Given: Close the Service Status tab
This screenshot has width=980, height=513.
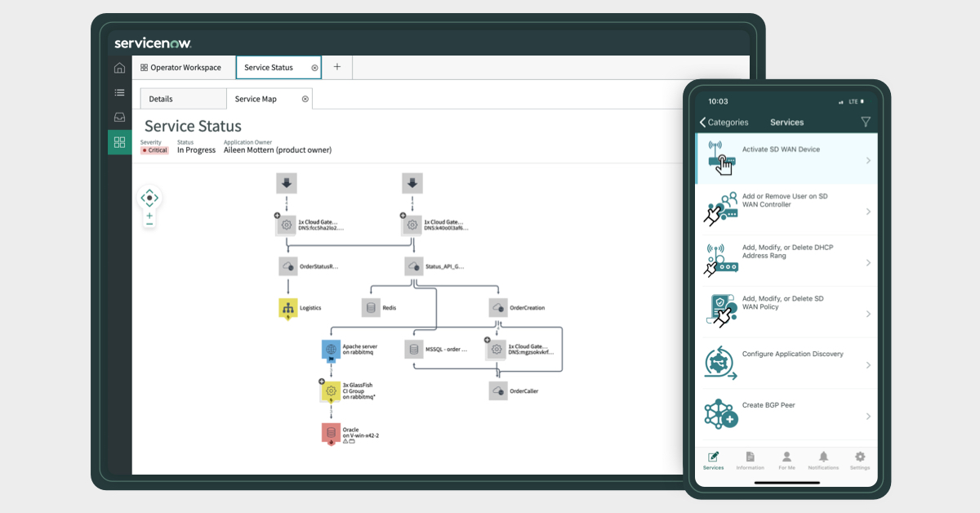Looking at the screenshot, I should coord(314,68).
